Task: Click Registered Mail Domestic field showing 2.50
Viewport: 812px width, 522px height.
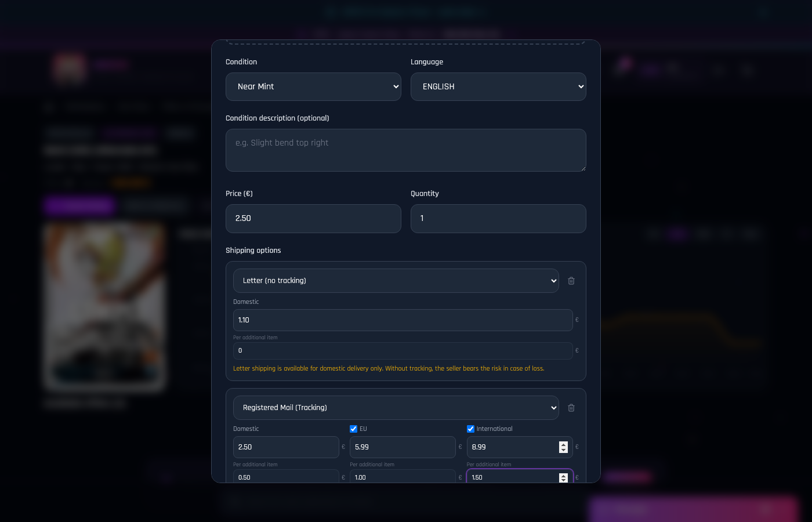Action: click(286, 447)
